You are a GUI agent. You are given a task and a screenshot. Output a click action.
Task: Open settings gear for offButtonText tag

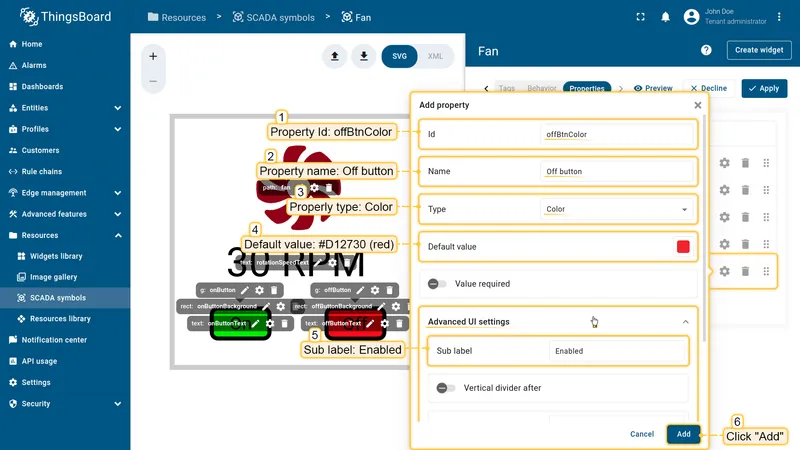click(x=385, y=323)
